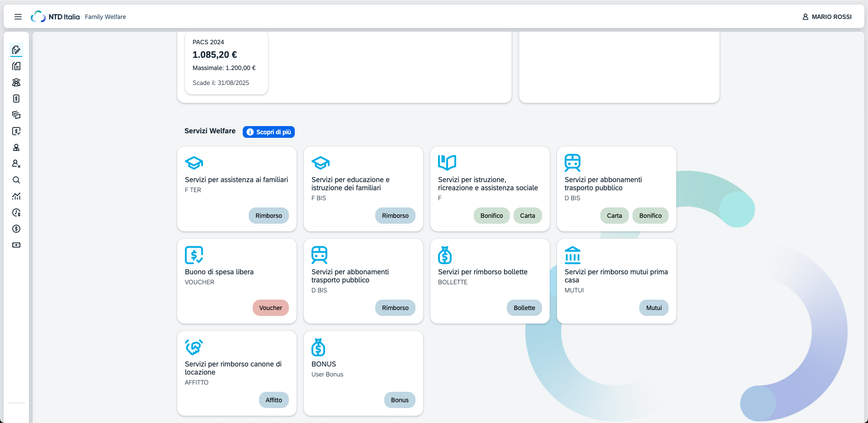Open the chart analytics sidebar icon
The height and width of the screenshot is (423, 868).
(16, 196)
